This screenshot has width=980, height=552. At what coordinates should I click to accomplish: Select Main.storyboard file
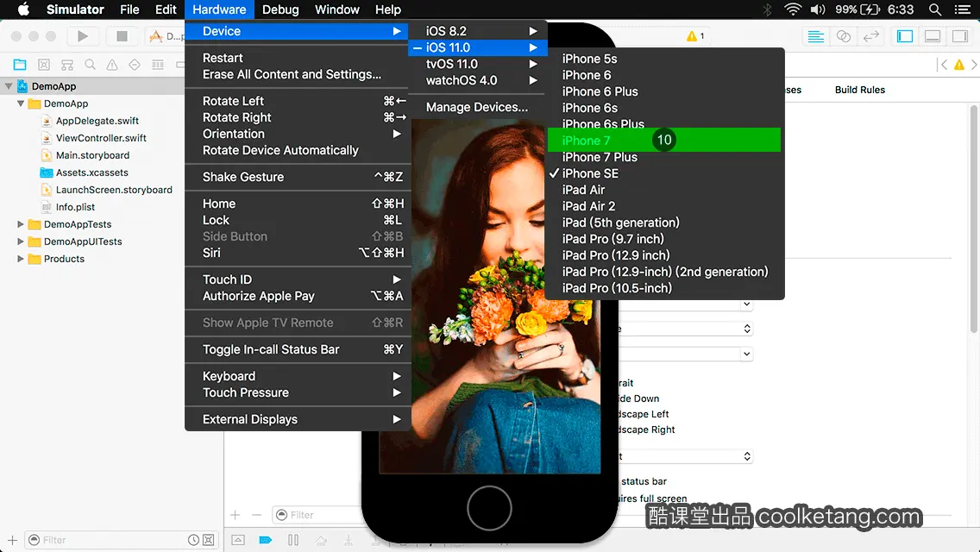tap(92, 155)
